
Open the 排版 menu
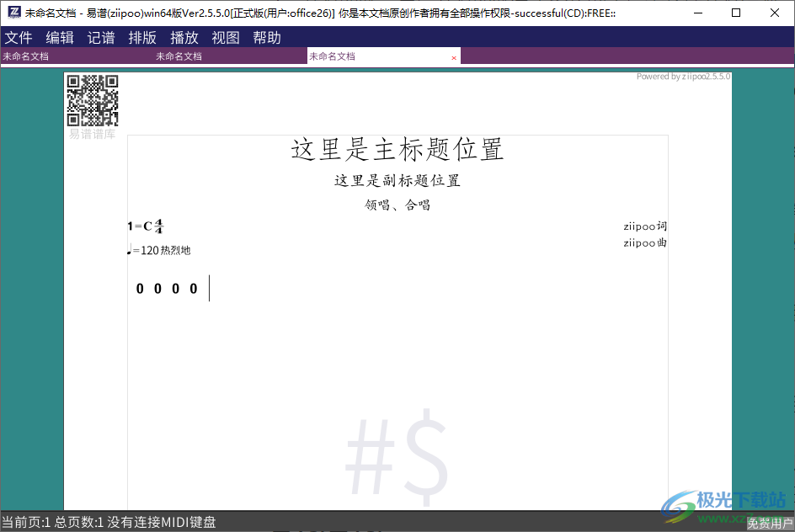pos(142,37)
